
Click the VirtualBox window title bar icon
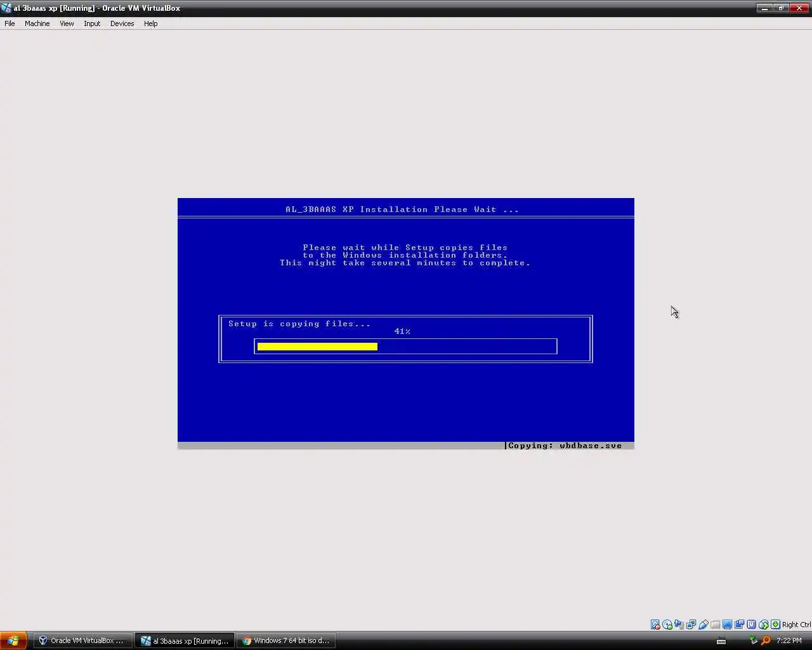point(6,8)
